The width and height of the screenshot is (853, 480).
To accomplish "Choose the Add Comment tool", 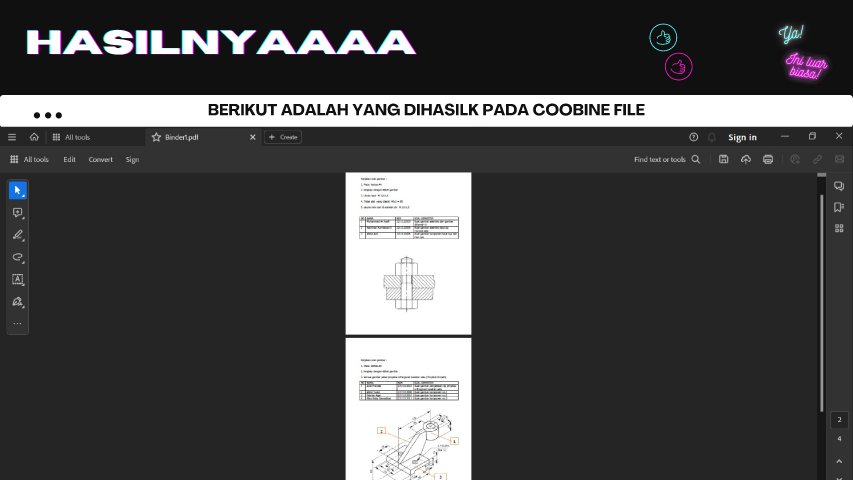I will point(17,213).
